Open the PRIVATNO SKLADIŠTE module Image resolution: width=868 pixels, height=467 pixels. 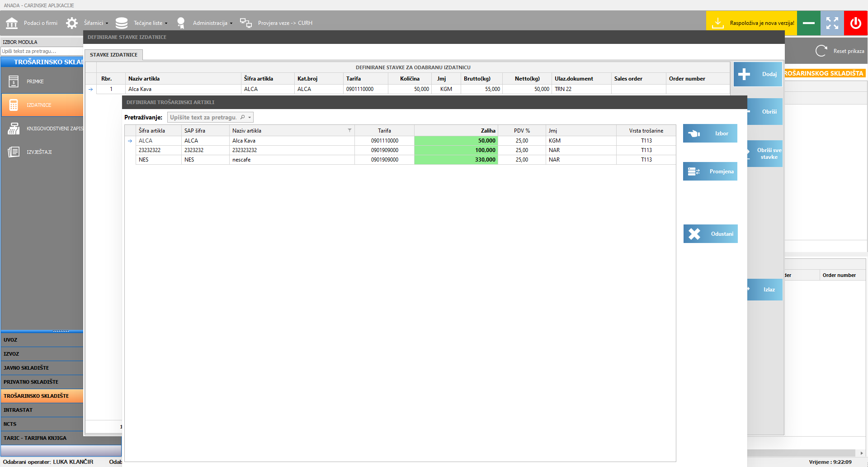point(42,382)
